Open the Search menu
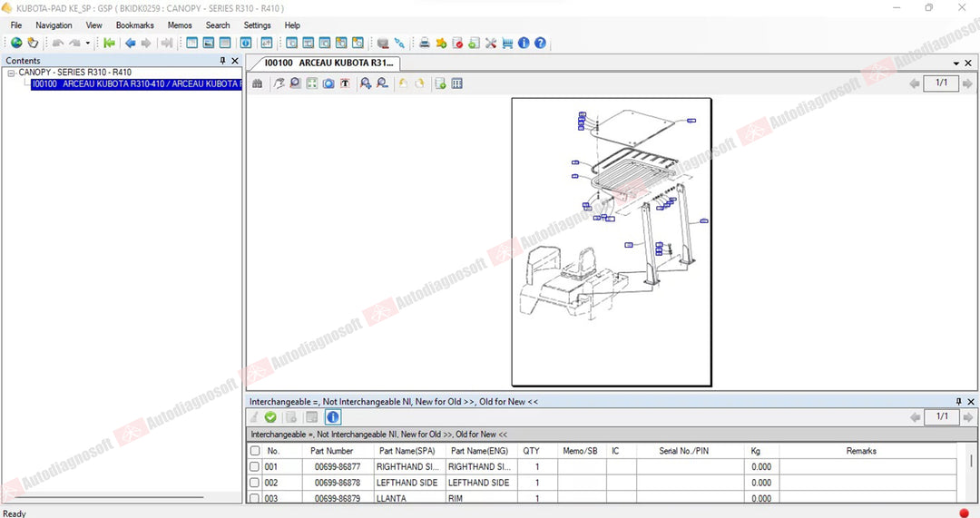Image resolution: width=980 pixels, height=518 pixels. (x=218, y=25)
